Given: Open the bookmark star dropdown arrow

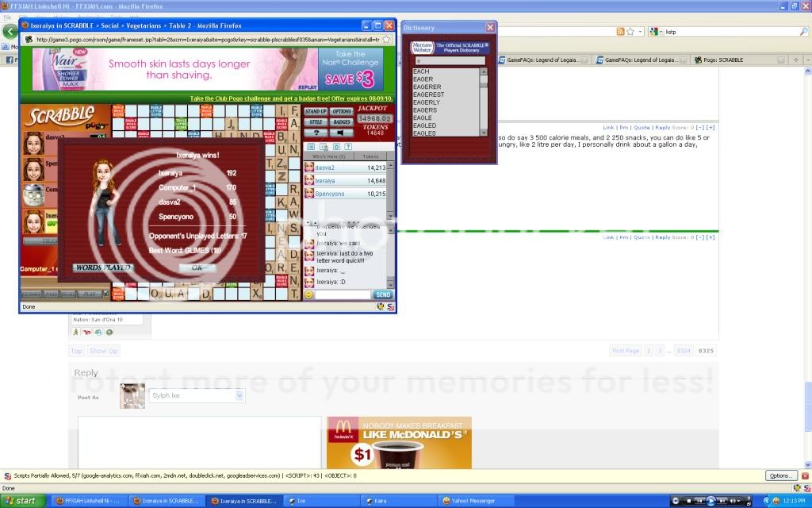Looking at the screenshot, I should pos(638,31).
